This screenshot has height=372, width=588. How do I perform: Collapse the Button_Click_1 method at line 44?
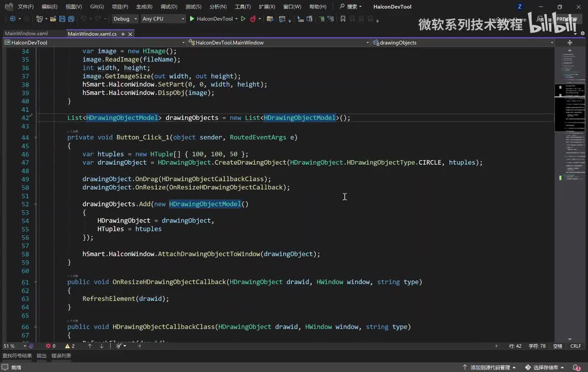[x=36, y=137]
